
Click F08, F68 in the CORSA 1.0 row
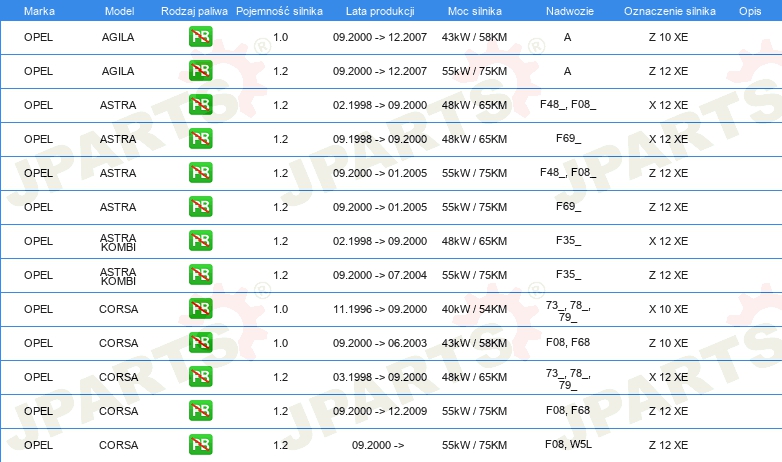click(x=568, y=342)
